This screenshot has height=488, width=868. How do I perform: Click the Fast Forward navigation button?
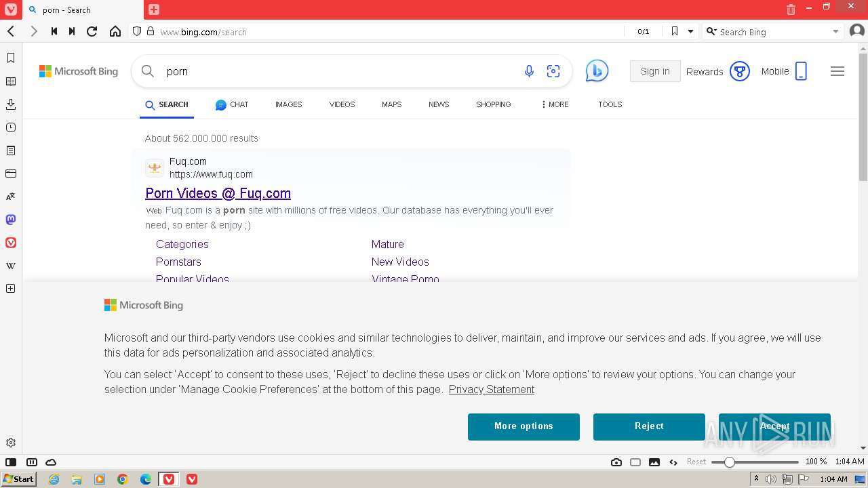click(72, 31)
